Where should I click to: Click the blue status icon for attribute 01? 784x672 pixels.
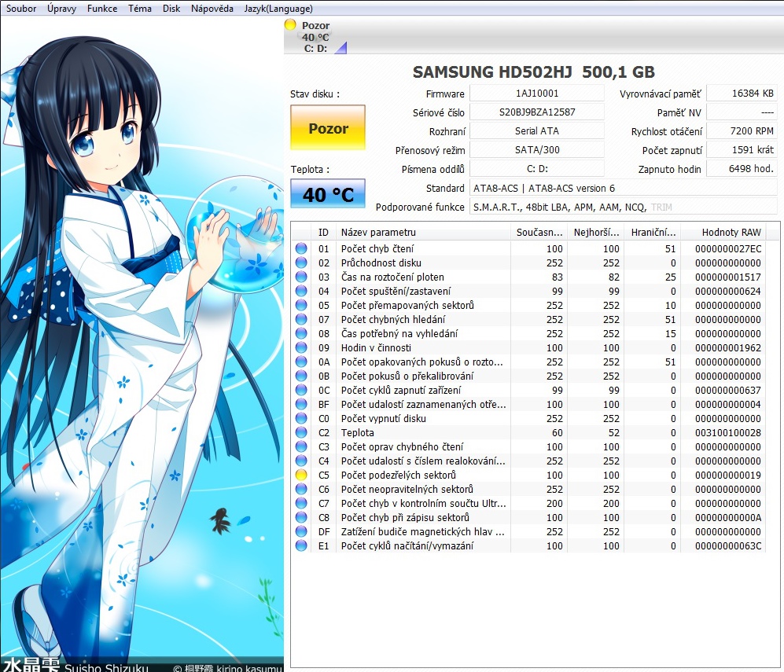point(301,248)
